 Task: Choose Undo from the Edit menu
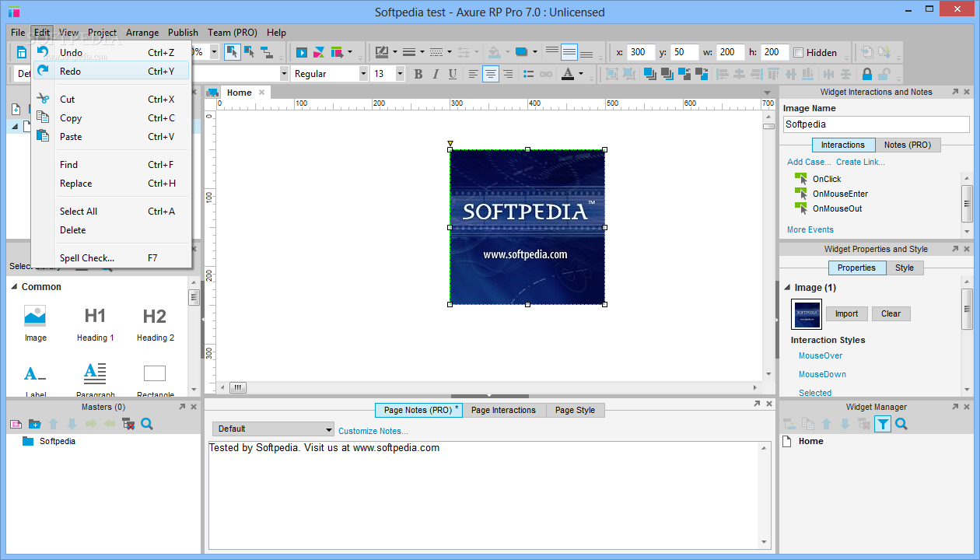pyautogui.click(x=110, y=52)
